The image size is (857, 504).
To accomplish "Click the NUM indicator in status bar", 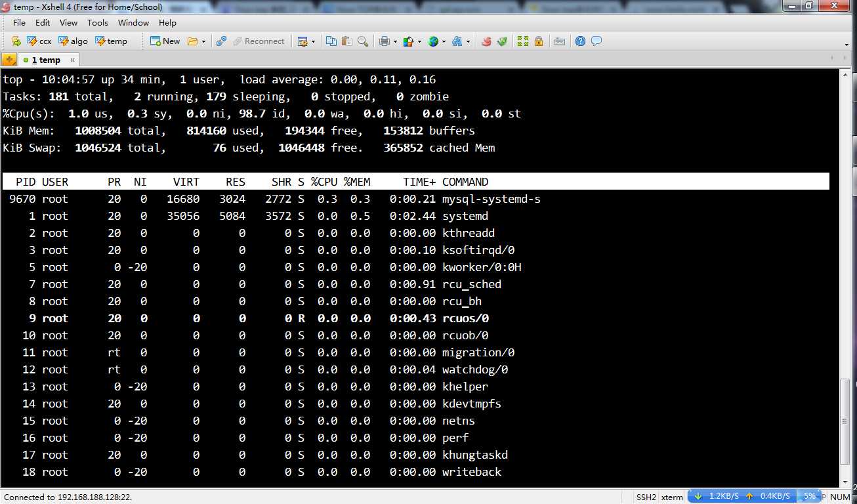I will [x=840, y=497].
